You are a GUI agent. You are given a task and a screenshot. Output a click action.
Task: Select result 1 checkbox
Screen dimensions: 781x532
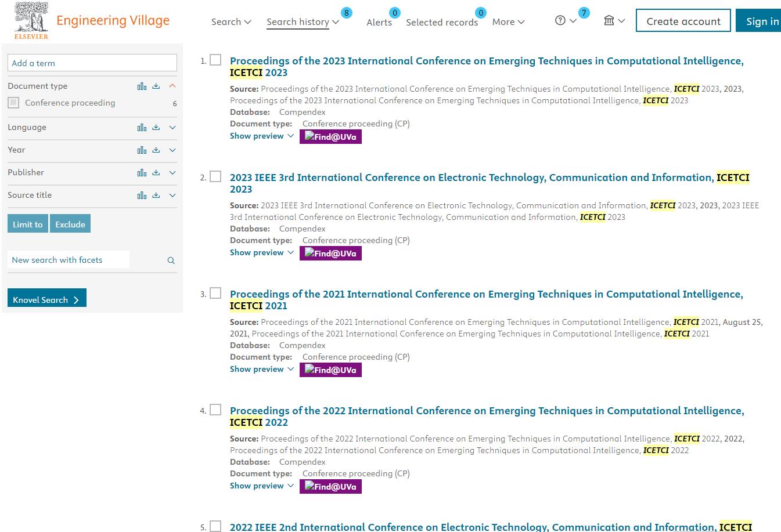215,60
